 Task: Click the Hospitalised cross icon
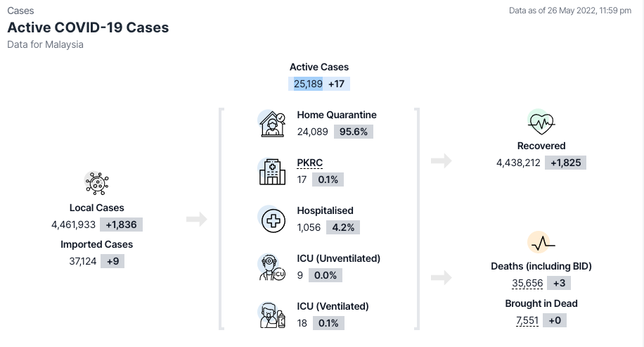click(272, 220)
